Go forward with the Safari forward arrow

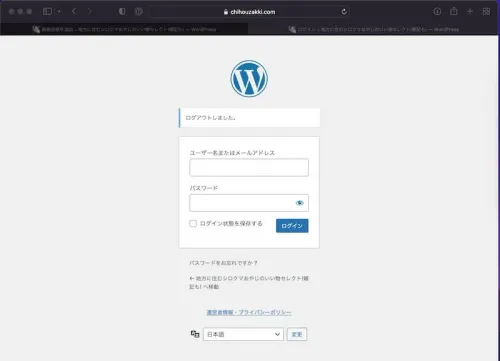(89, 12)
